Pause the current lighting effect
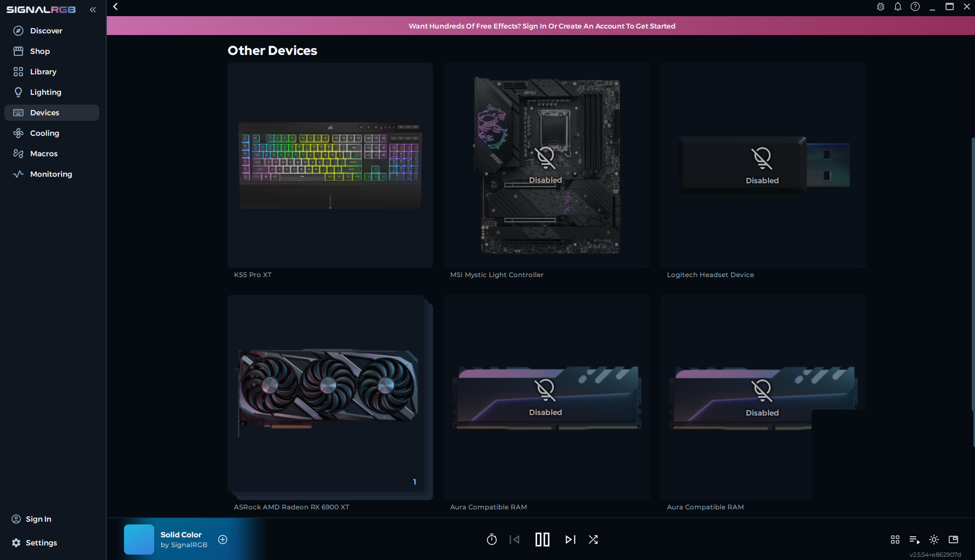This screenshot has height=560, width=975. coord(543,540)
